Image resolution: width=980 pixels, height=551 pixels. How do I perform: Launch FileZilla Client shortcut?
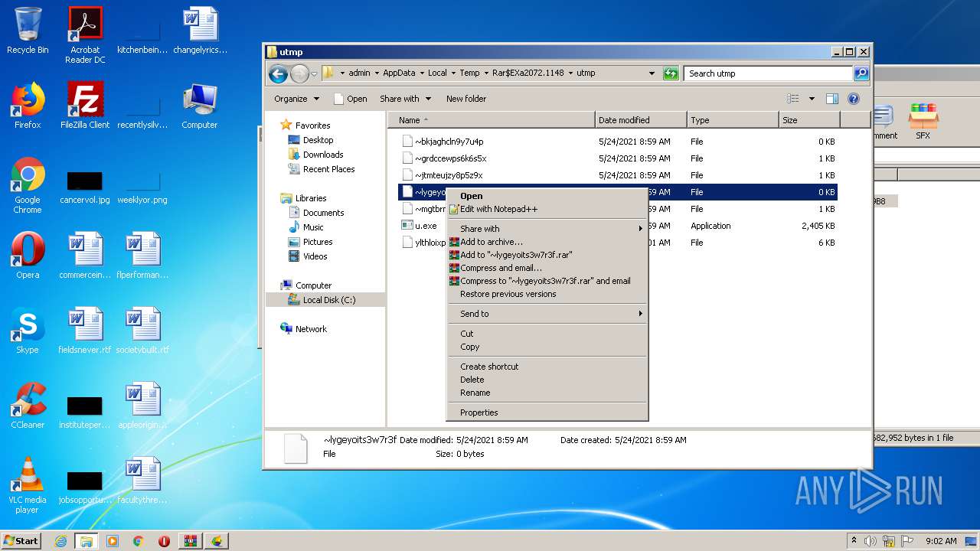coord(85,106)
